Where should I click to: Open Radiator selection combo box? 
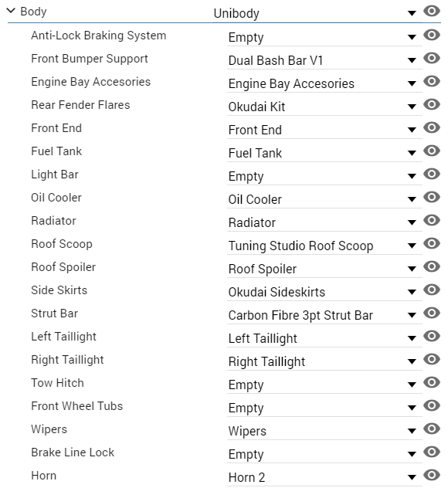(324, 223)
